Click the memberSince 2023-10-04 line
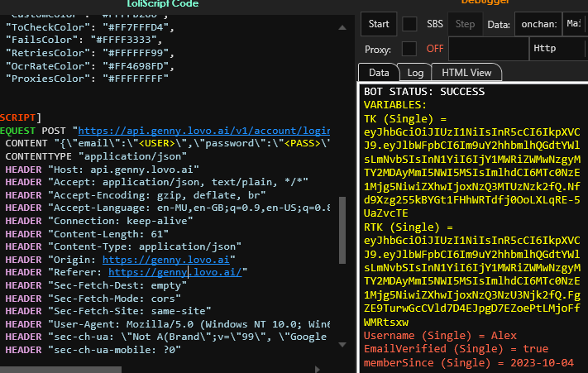Image resolution: width=588 pixels, height=373 pixels. [469, 363]
